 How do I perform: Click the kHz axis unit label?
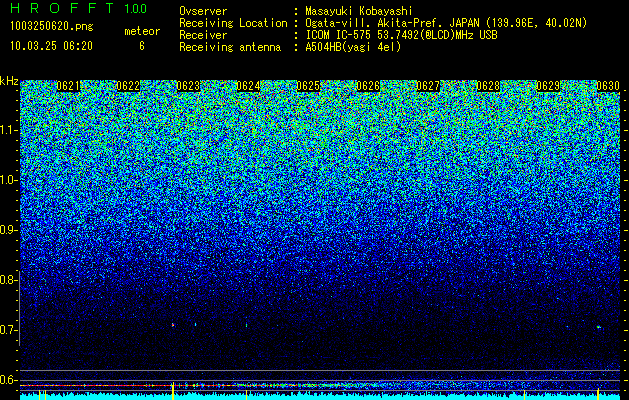(9, 81)
